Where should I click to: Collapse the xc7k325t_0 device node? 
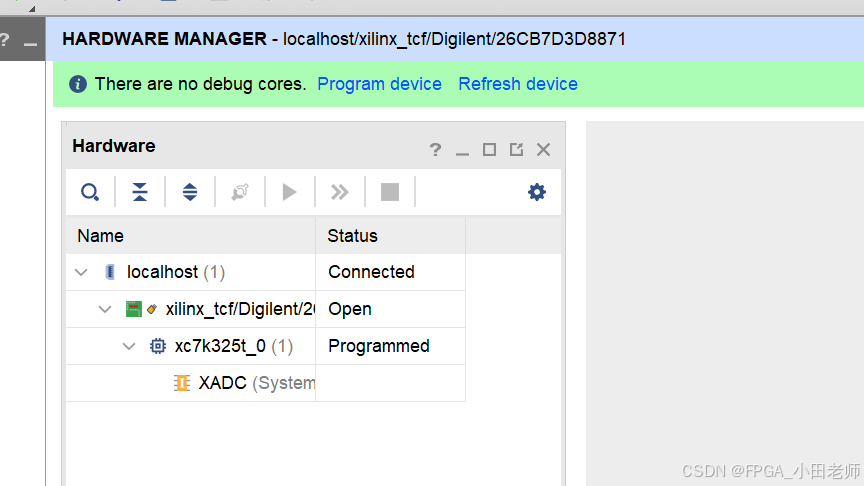[129, 346]
